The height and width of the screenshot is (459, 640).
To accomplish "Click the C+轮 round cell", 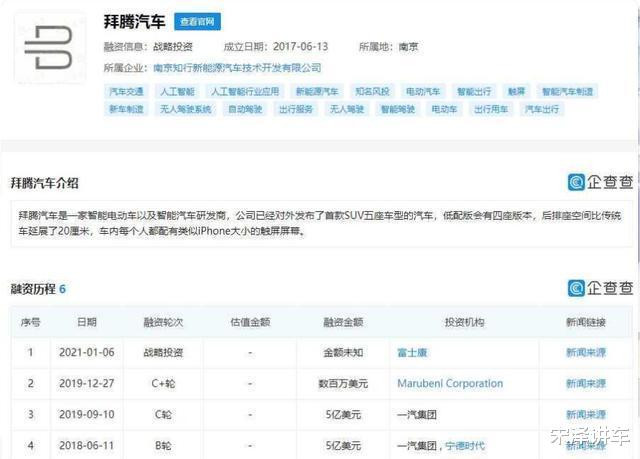I will coord(163,384).
